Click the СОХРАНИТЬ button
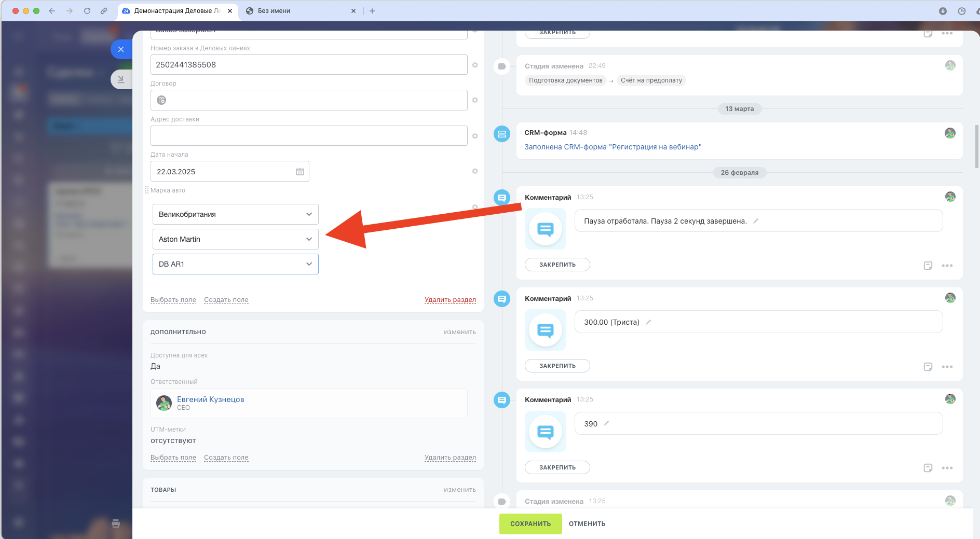Screen dimensions: 980x539 pos(530,524)
